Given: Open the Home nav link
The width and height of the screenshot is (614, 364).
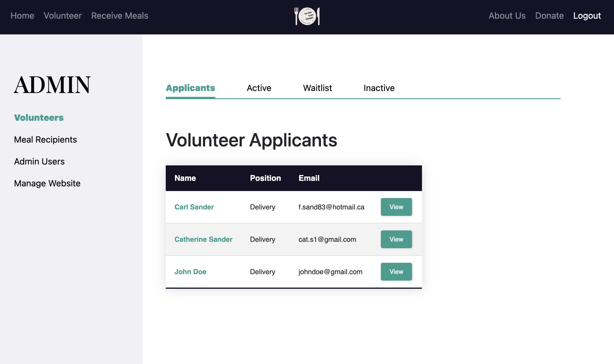Looking at the screenshot, I should coord(22,16).
